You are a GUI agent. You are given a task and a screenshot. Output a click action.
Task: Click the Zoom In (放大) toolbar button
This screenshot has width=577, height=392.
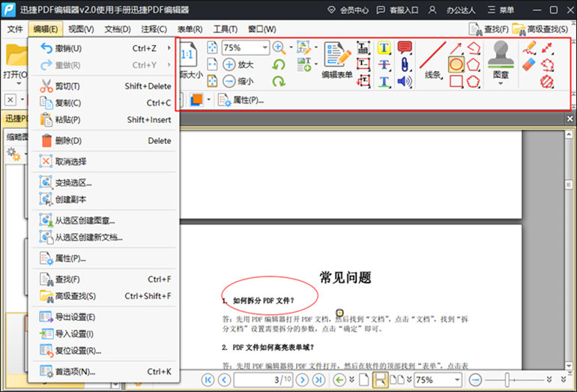tap(238, 64)
